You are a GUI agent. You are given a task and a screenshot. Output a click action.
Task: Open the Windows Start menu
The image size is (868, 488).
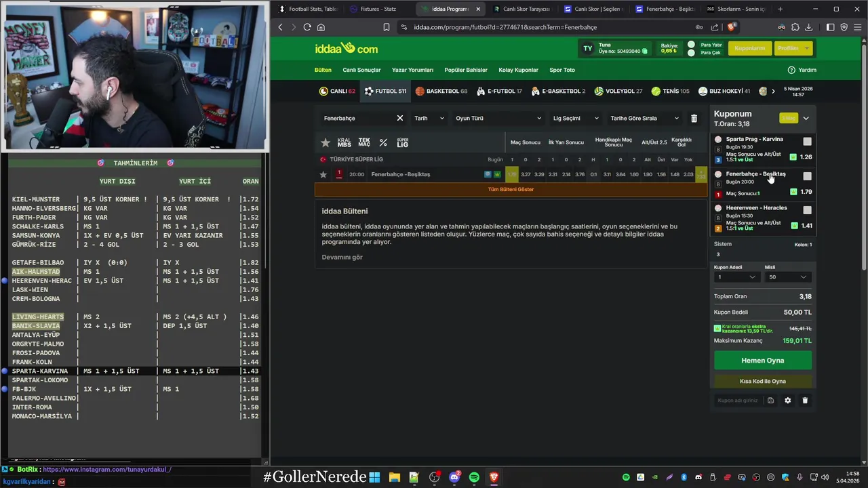374,477
